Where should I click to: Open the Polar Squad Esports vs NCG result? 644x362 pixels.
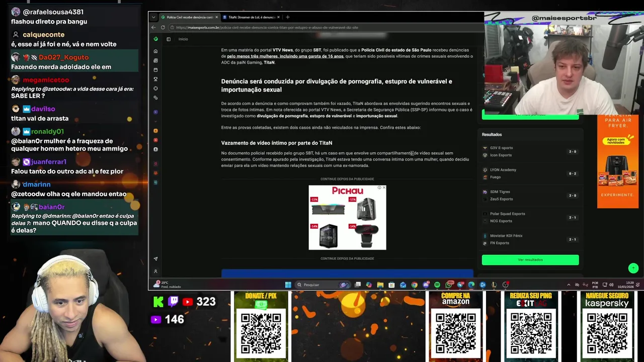(530, 217)
